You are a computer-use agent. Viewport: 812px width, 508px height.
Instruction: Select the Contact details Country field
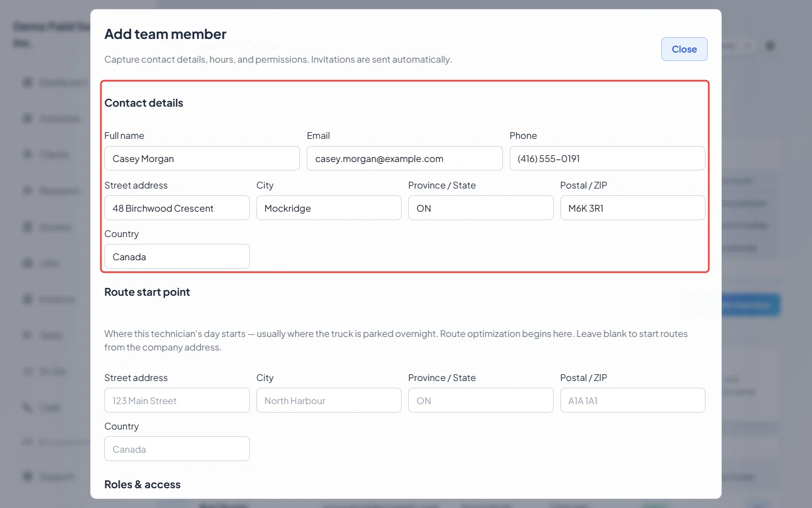[x=177, y=257]
